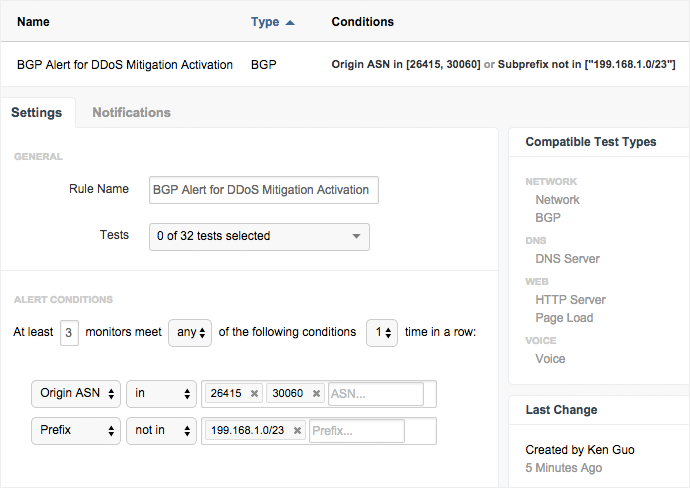Click the Name column header
Viewport: 690px width, 488px height.
point(33,21)
